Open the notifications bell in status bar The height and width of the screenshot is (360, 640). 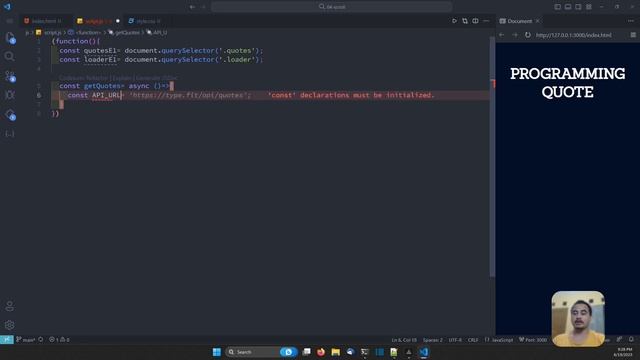click(x=631, y=340)
